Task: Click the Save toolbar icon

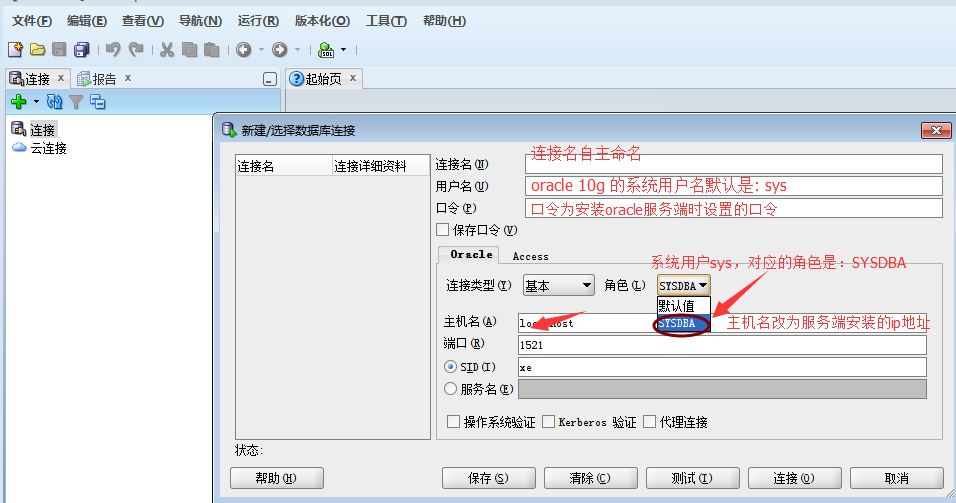Action: [x=59, y=49]
